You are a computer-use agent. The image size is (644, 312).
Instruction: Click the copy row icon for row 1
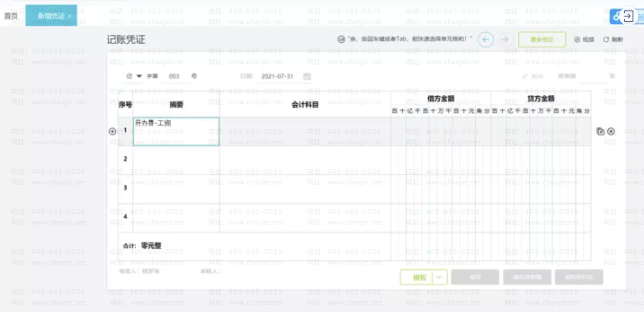pos(600,131)
